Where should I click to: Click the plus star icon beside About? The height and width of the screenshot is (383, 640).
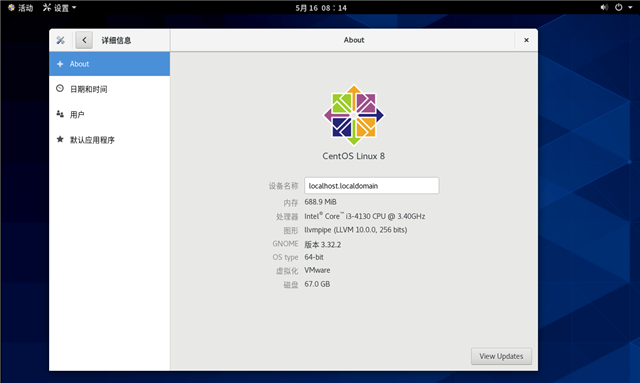pyautogui.click(x=60, y=64)
